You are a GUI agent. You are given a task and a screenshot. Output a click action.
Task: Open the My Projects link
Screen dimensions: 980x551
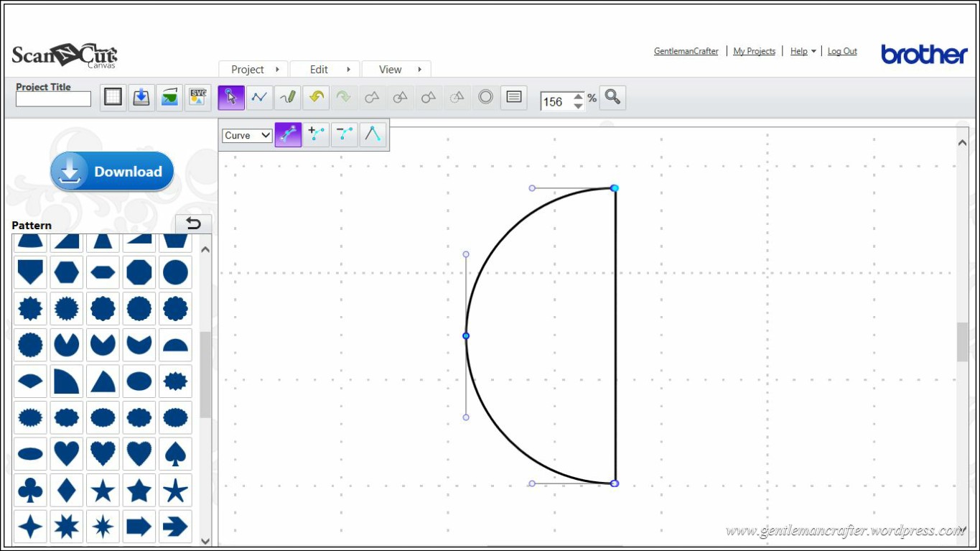click(x=754, y=51)
